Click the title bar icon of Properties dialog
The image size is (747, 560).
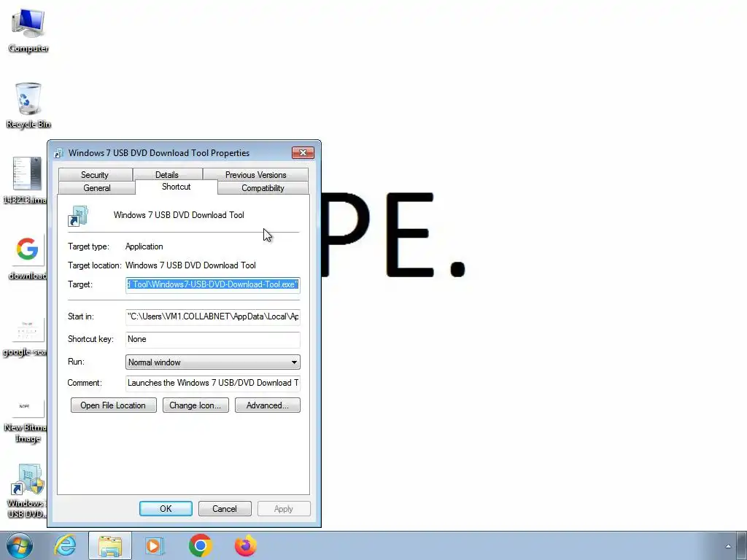pyautogui.click(x=58, y=153)
